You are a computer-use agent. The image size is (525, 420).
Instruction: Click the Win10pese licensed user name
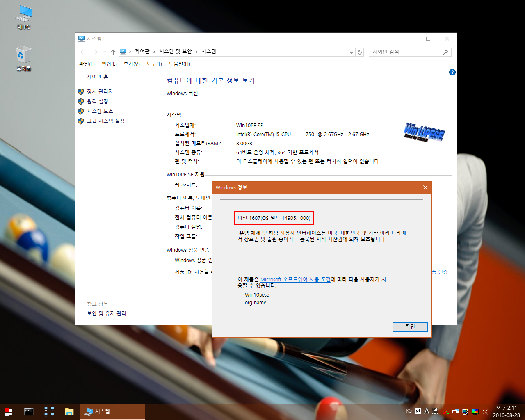(257, 295)
